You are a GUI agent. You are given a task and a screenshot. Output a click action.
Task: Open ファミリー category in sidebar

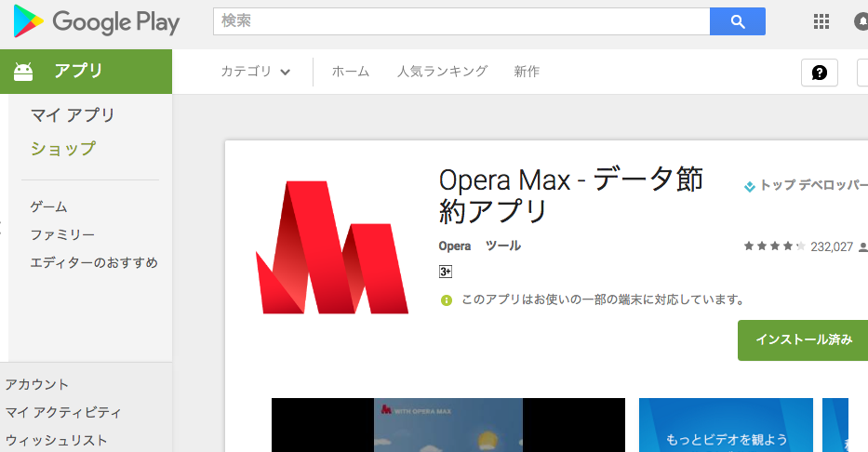point(62,234)
